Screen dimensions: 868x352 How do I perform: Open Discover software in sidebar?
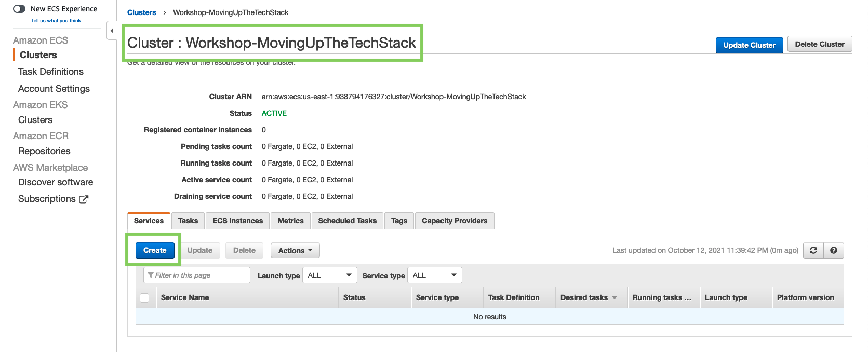56,182
